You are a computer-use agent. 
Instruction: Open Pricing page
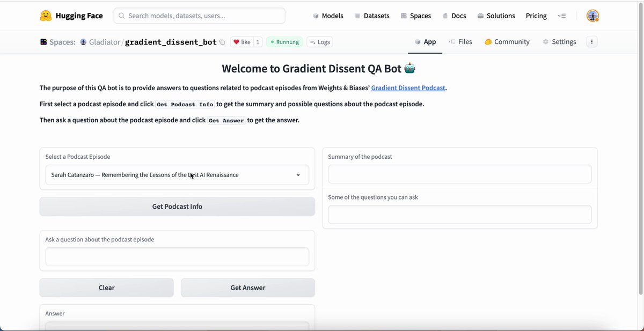(536, 16)
